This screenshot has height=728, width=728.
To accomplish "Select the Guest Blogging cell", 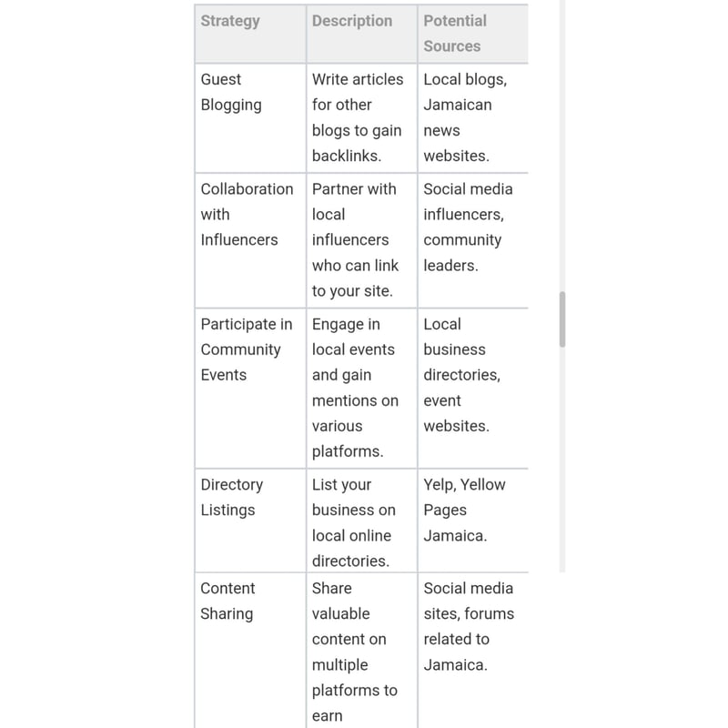I will coord(231,92).
